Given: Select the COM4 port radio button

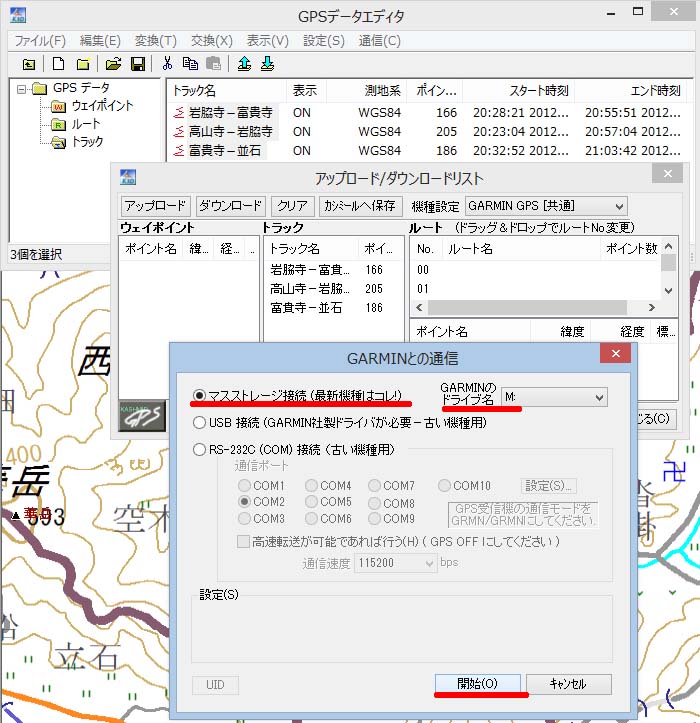Looking at the screenshot, I should coord(311,486).
